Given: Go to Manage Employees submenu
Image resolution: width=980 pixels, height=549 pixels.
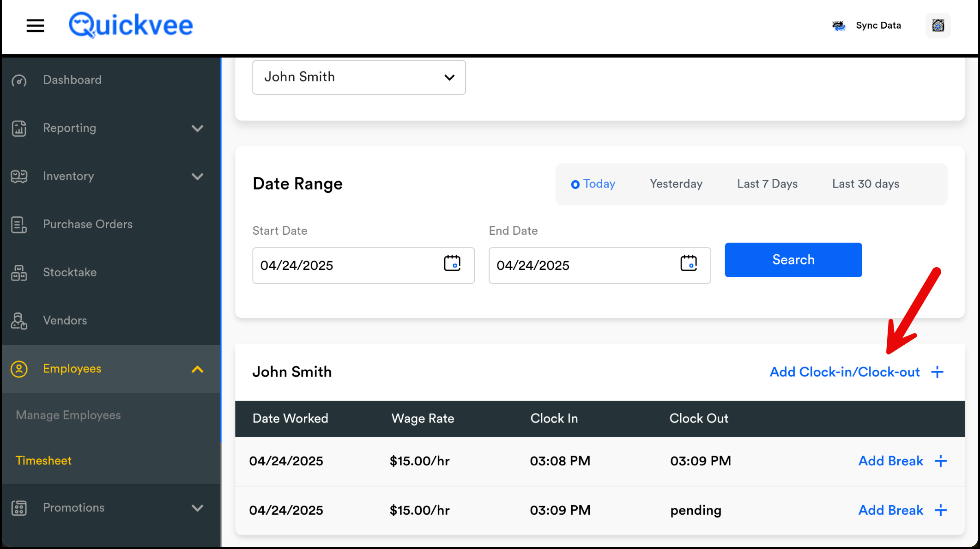Looking at the screenshot, I should pyautogui.click(x=68, y=415).
